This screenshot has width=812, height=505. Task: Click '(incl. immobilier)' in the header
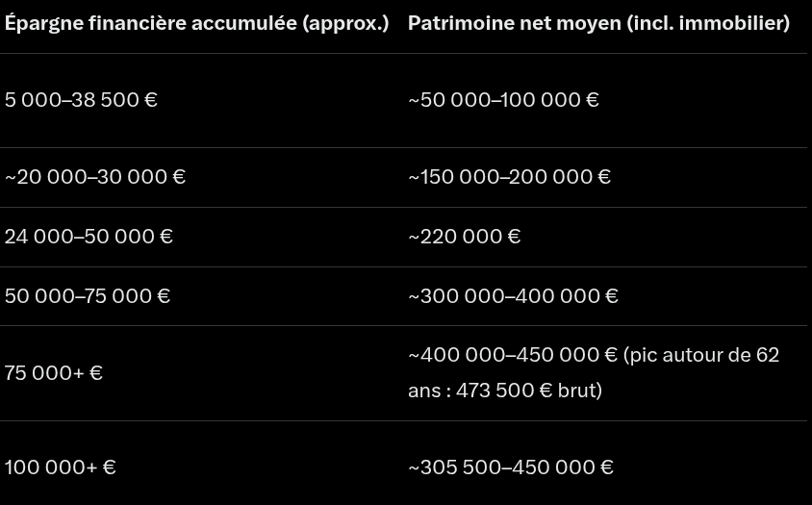708,22
